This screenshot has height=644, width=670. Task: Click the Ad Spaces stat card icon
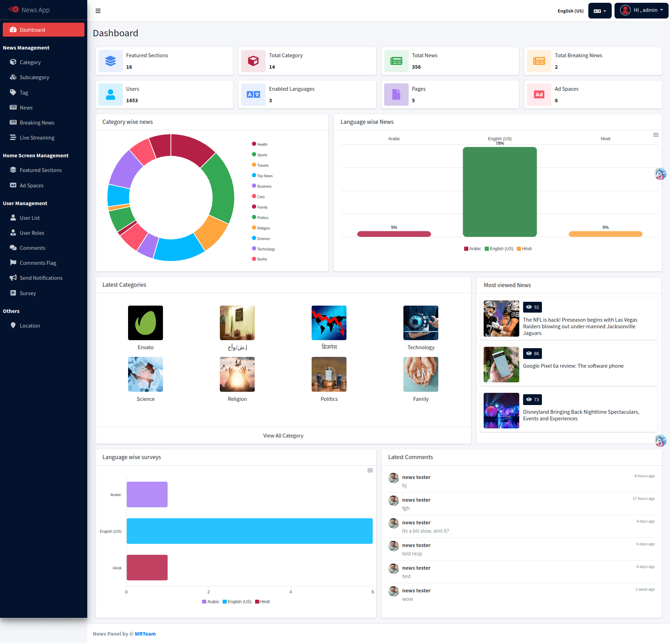[x=539, y=95]
